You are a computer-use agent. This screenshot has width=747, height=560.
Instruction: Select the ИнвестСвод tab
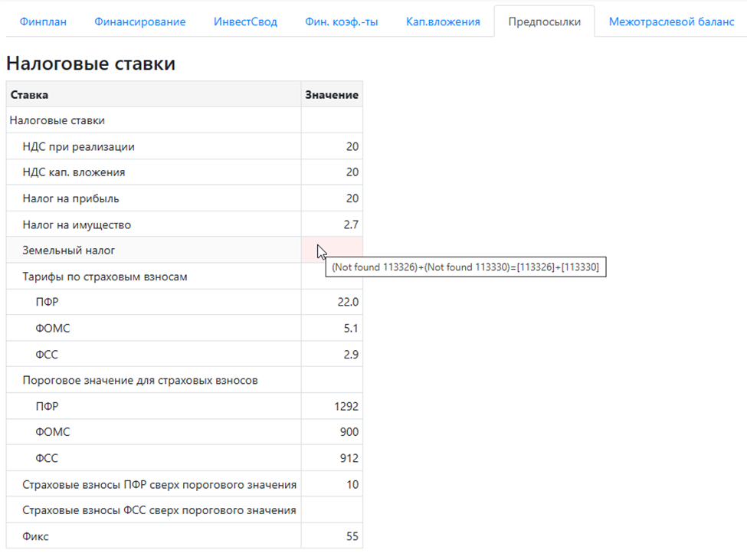245,21
